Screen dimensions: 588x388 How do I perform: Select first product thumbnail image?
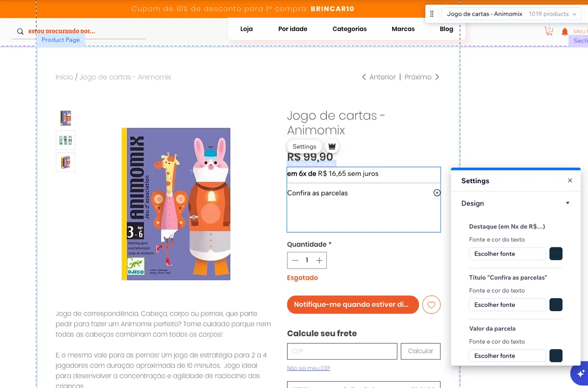tap(66, 118)
